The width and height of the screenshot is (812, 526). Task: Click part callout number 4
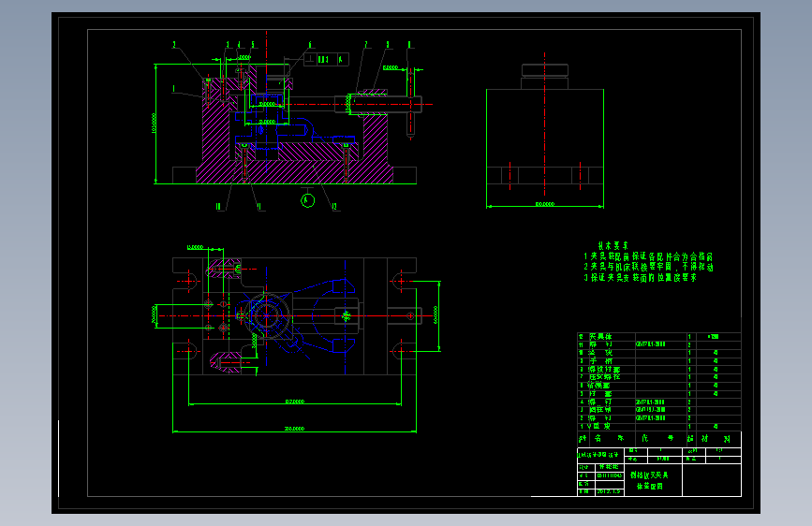(x=239, y=45)
